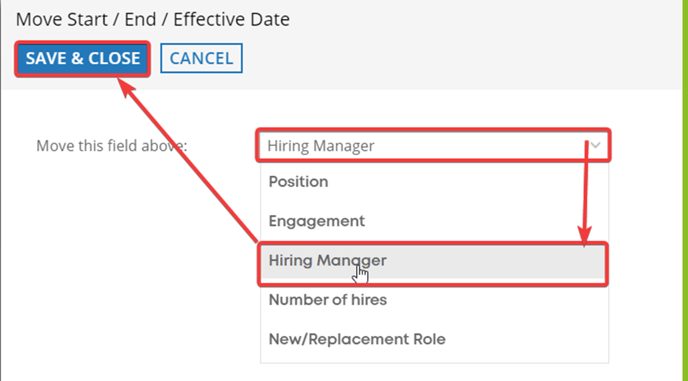
Task: Click the dialog title 'Move Start / End / Effective Date'
Action: point(153,19)
